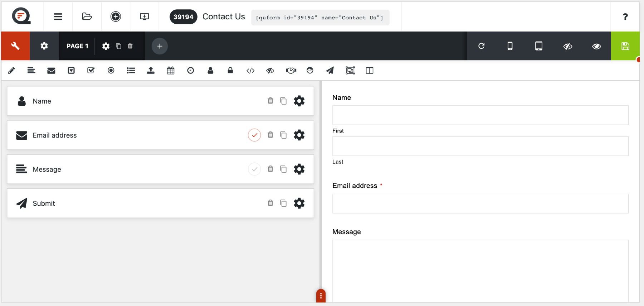Image resolution: width=644 pixels, height=306 pixels.
Task: Duplicate the Email address element
Action: 283,135
